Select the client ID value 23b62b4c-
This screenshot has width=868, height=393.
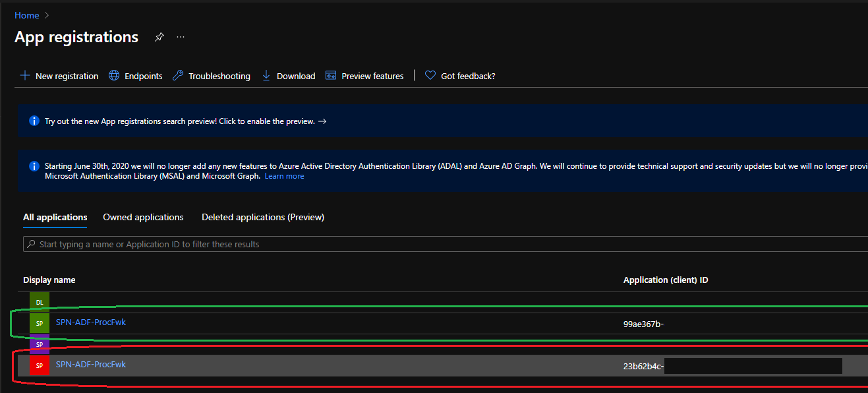pyautogui.click(x=643, y=366)
